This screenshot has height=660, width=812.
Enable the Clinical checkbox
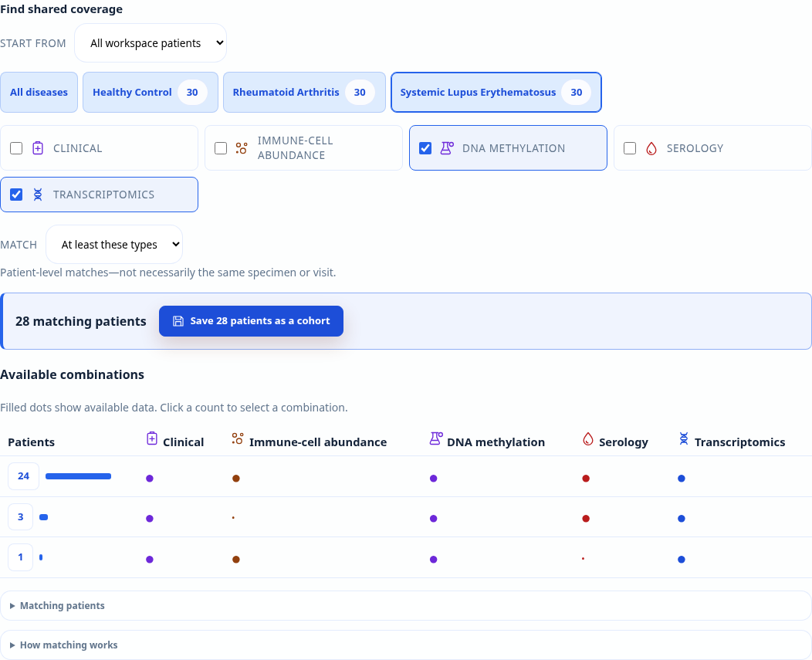click(16, 148)
